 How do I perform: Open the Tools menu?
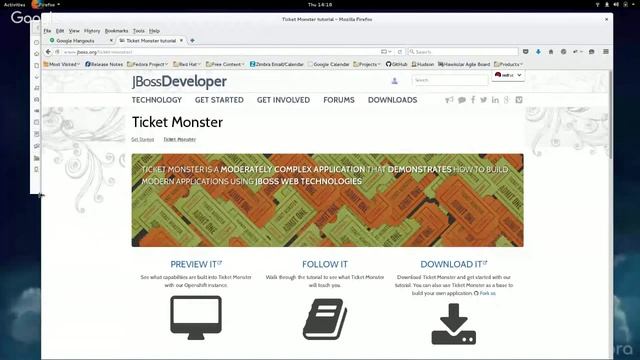click(139, 31)
